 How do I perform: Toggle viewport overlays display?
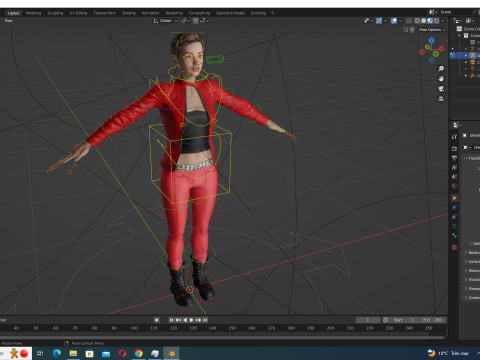394,21
